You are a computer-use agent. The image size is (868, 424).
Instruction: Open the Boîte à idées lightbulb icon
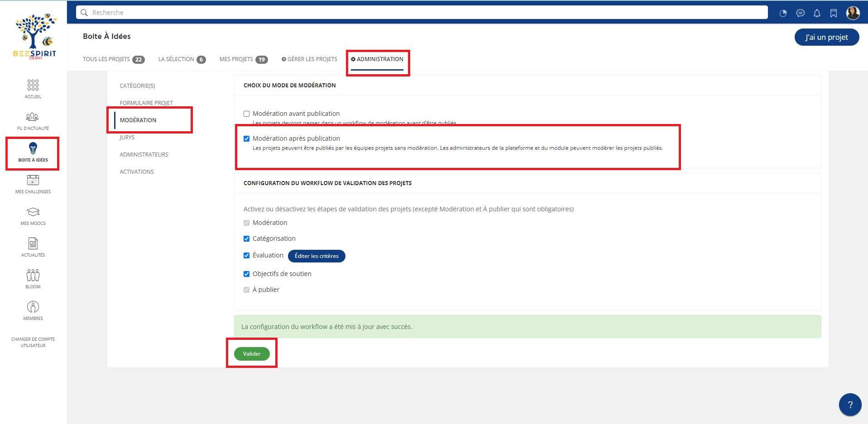33,148
